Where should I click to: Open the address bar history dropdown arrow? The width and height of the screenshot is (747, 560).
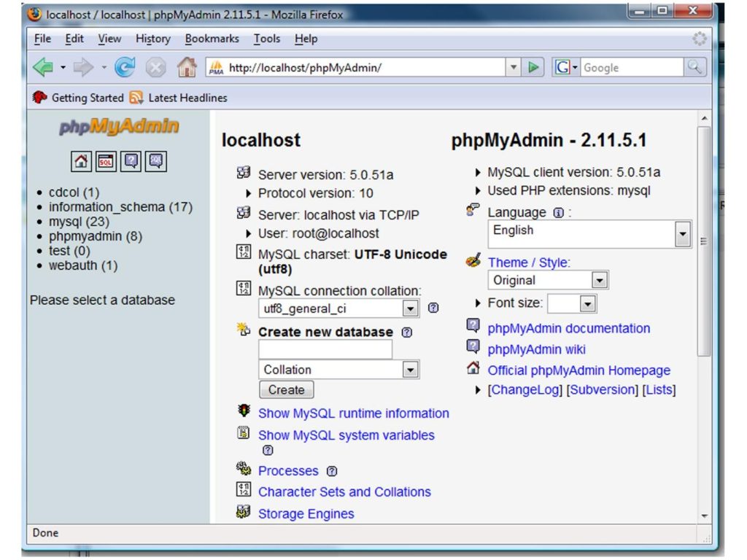pyautogui.click(x=513, y=68)
